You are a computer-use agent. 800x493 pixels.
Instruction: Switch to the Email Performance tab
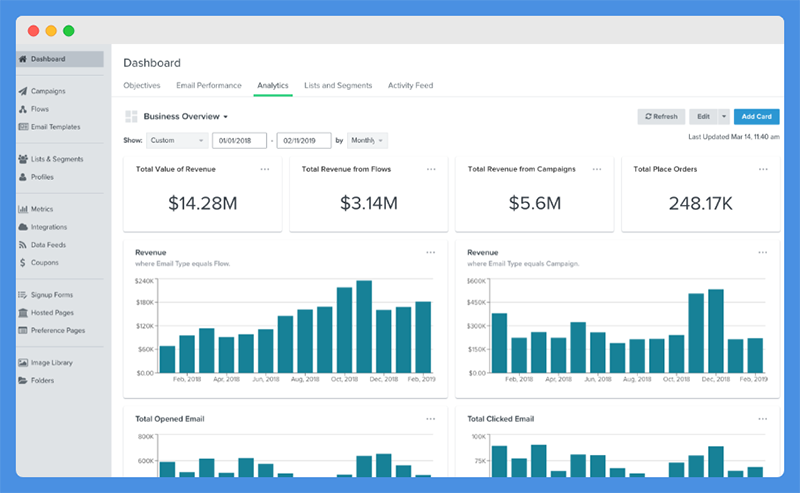click(209, 86)
